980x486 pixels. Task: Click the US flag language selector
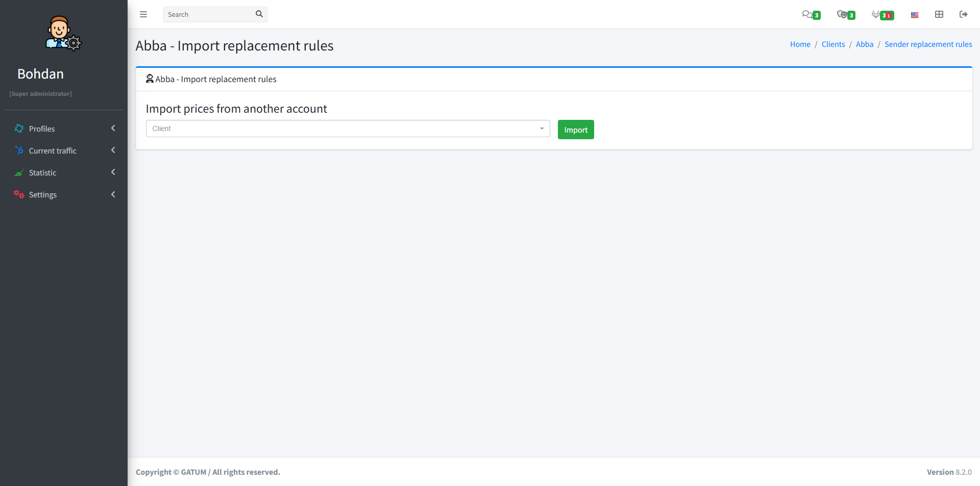point(914,15)
